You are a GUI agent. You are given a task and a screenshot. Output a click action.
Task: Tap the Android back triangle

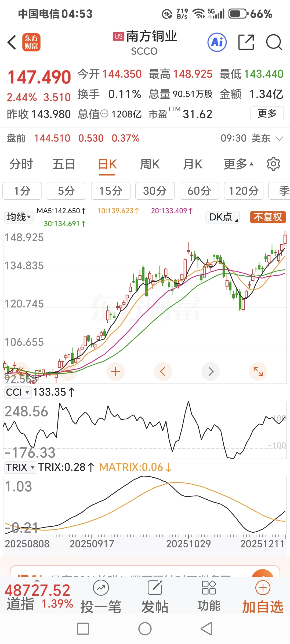(x=206, y=629)
